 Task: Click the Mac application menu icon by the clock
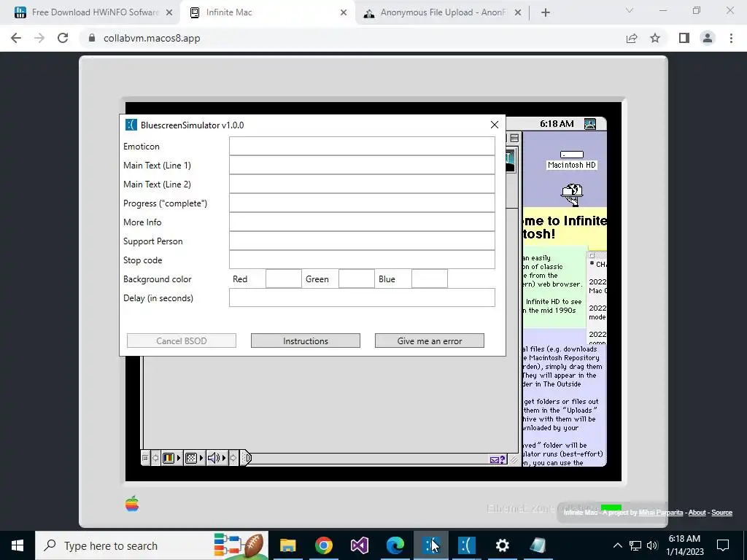click(589, 124)
